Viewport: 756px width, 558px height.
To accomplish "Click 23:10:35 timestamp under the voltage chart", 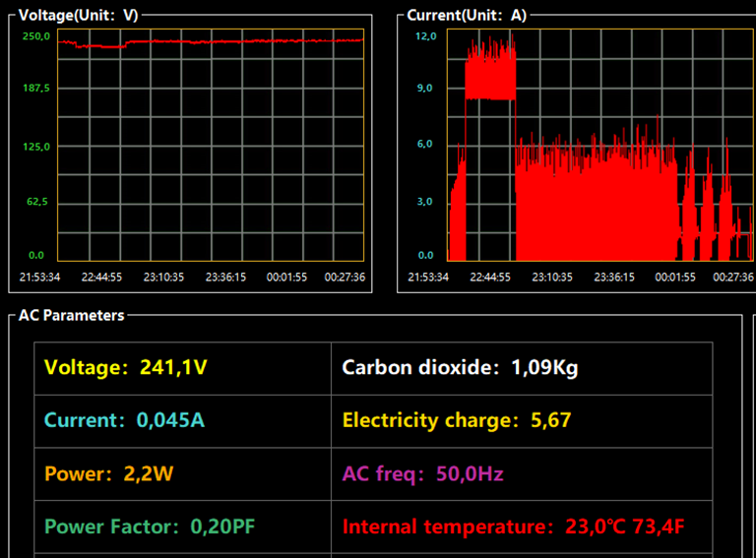I will tap(163, 278).
